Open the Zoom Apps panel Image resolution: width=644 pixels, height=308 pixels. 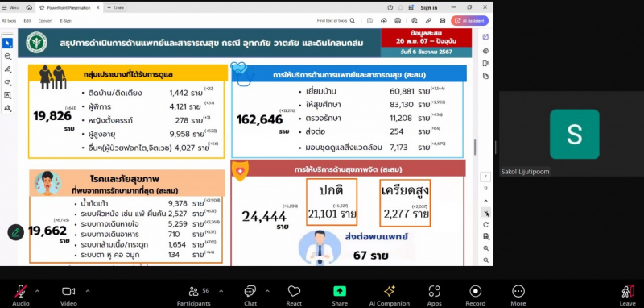434,295
